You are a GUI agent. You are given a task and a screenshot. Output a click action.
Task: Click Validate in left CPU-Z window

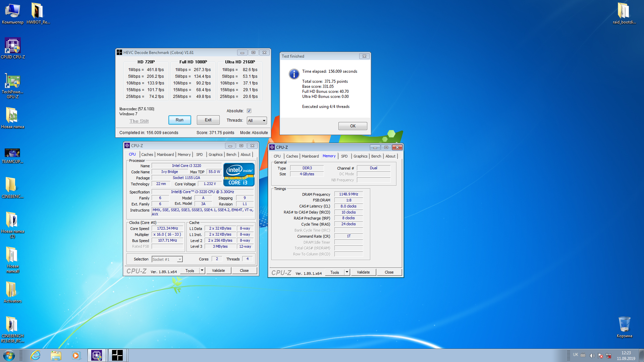(x=218, y=270)
